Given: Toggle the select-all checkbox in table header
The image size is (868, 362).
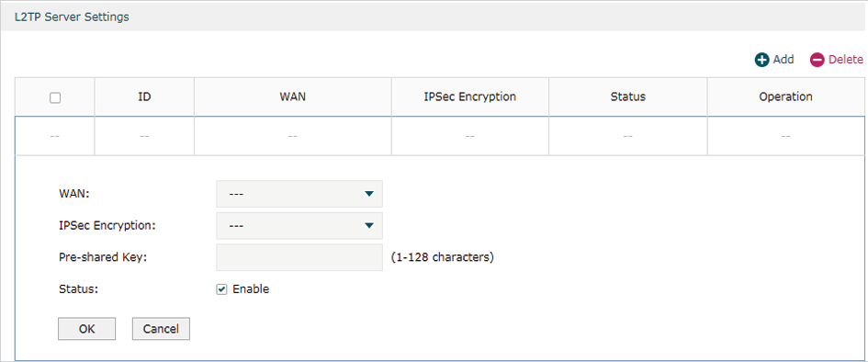Looking at the screenshot, I should (x=55, y=98).
